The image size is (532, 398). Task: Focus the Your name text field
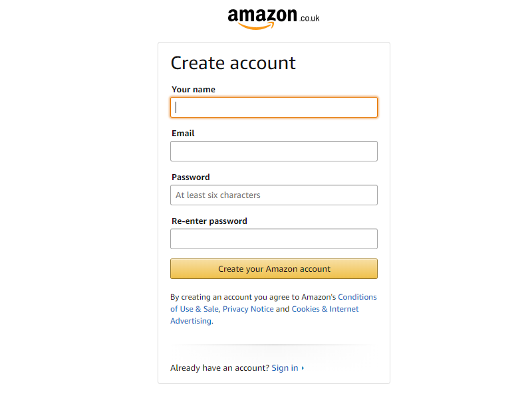[x=274, y=108]
